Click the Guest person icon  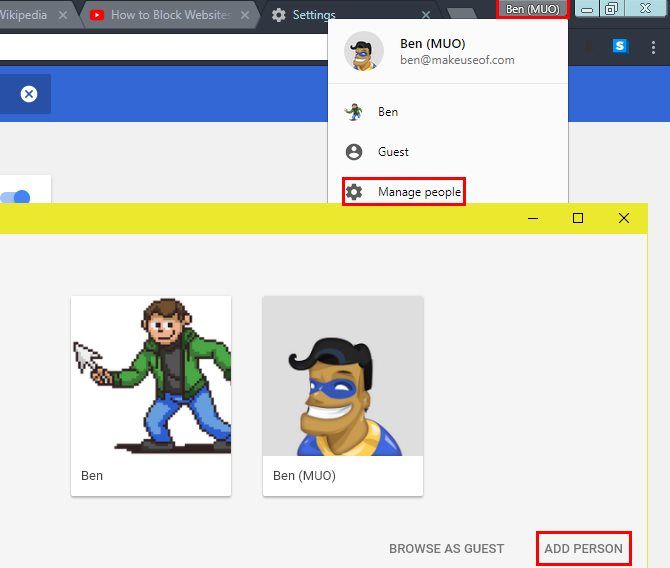(354, 152)
